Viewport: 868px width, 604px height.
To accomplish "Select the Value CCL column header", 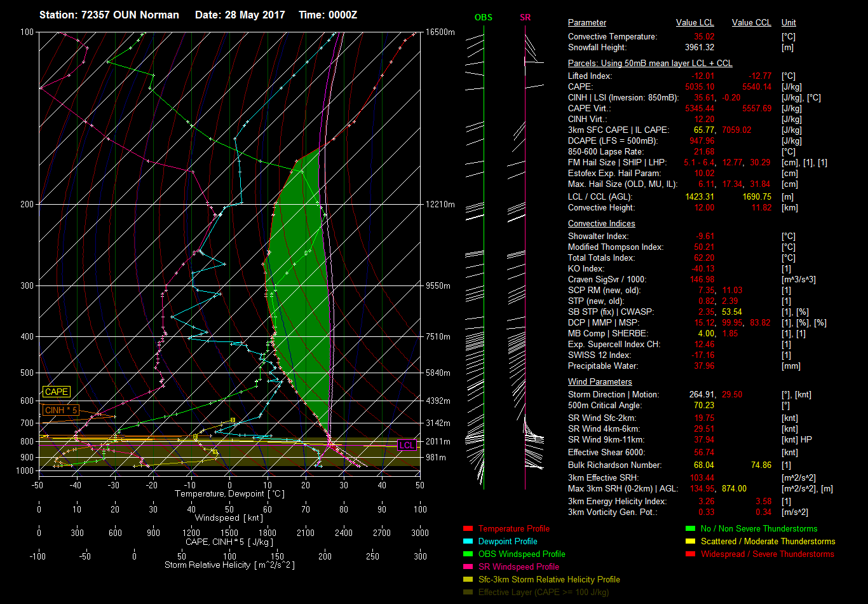I will [x=751, y=22].
